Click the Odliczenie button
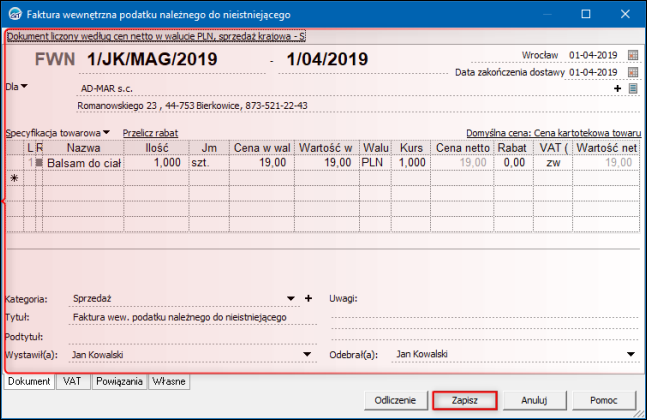Viewport: 647px width, 420px height. tap(395, 400)
